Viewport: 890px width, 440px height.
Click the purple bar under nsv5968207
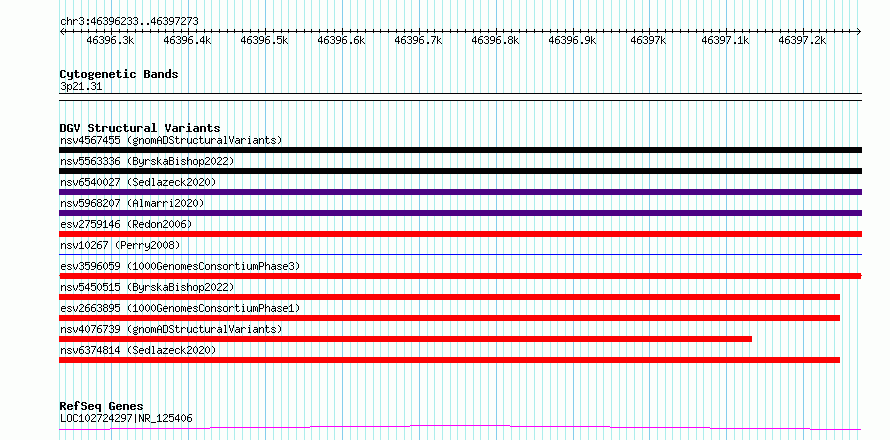pyautogui.click(x=460, y=213)
